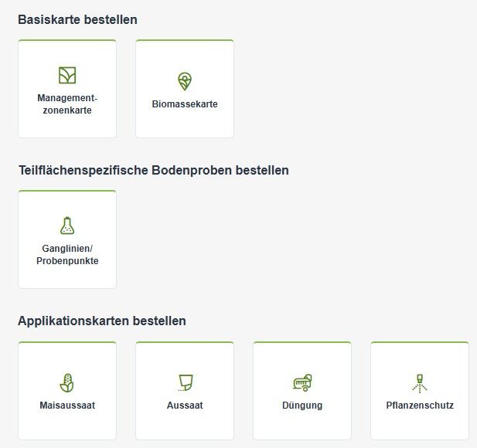Select the Managementzonenkarte label text

point(67,104)
